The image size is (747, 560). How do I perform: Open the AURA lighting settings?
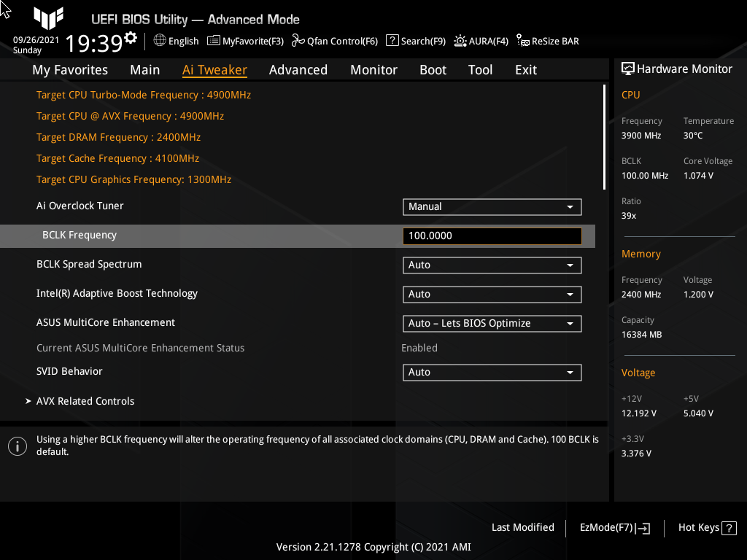481,41
